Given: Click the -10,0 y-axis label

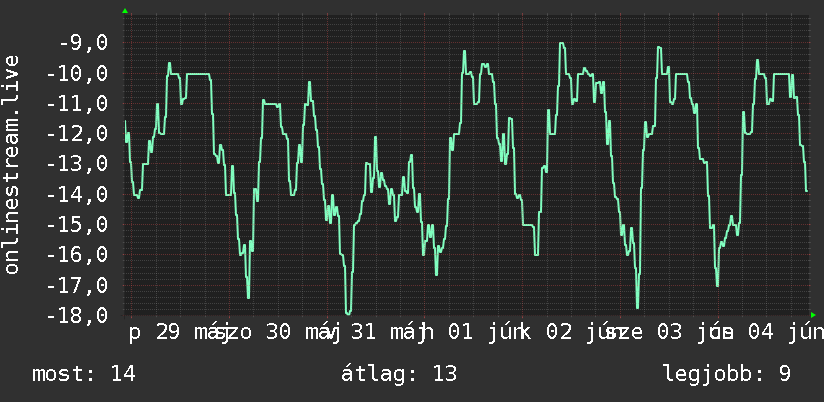Looking at the screenshot, I should tap(77, 74).
